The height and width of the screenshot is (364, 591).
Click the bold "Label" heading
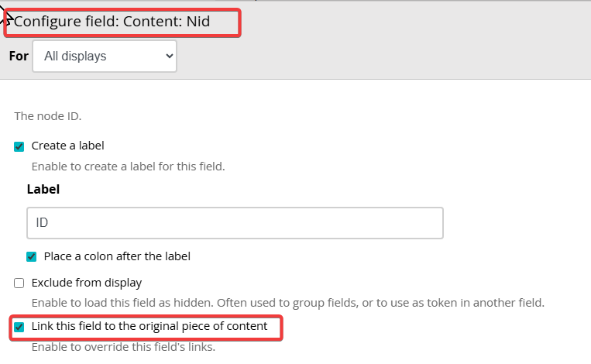(x=43, y=189)
